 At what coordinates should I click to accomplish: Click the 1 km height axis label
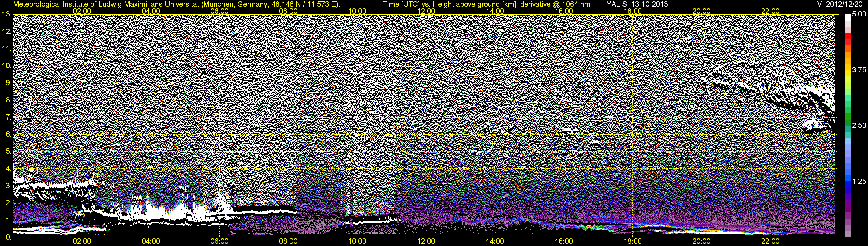click(8, 220)
